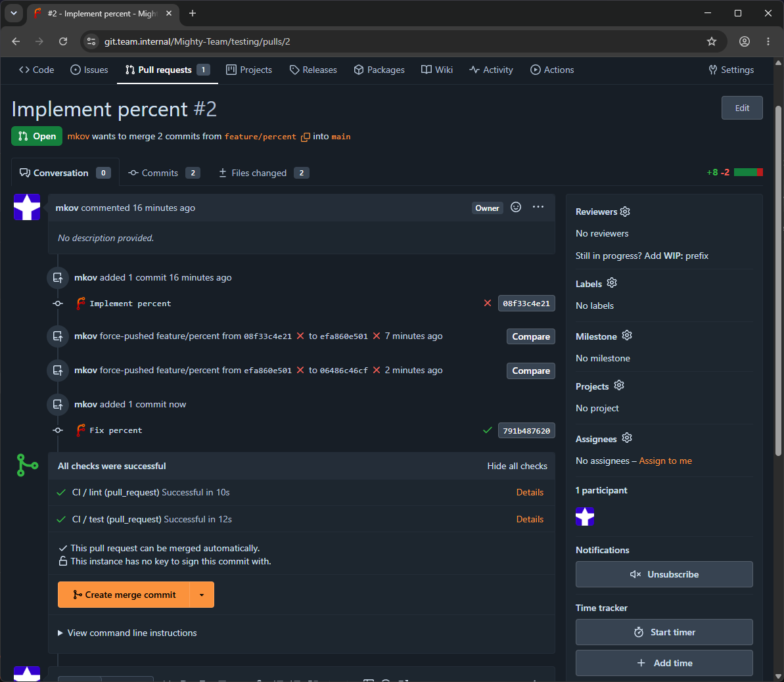Image resolution: width=784 pixels, height=682 pixels.
Task: Open the Issues tab
Action: pyautogui.click(x=89, y=70)
